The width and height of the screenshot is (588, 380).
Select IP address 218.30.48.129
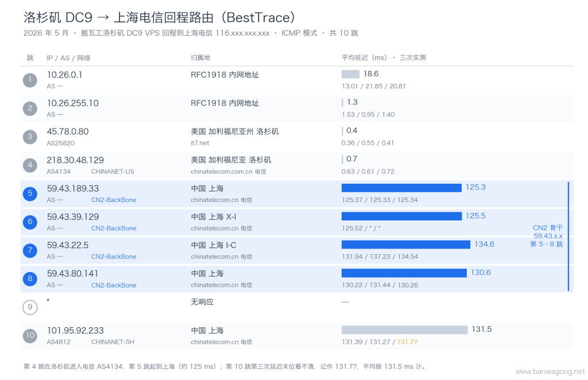pos(75,160)
